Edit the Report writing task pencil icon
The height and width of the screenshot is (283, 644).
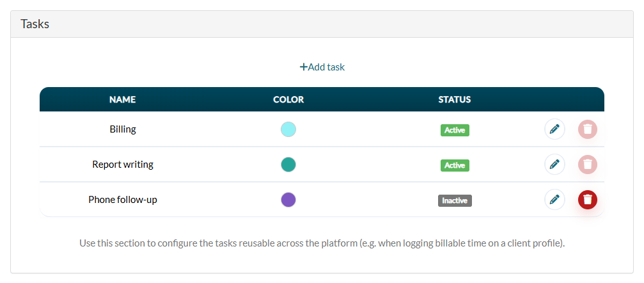[554, 165]
